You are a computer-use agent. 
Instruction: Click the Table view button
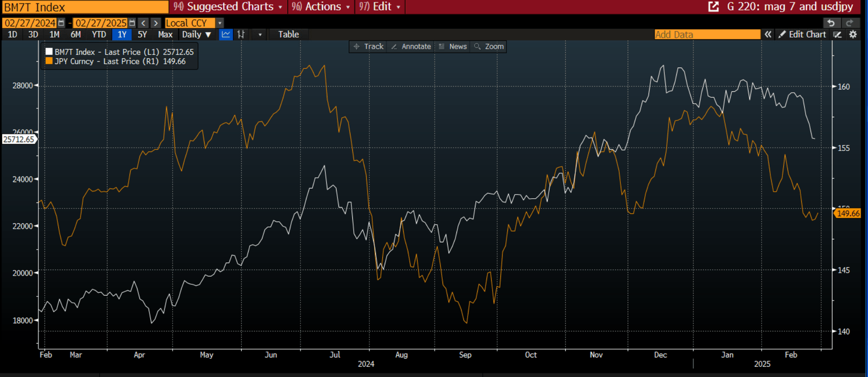click(288, 34)
